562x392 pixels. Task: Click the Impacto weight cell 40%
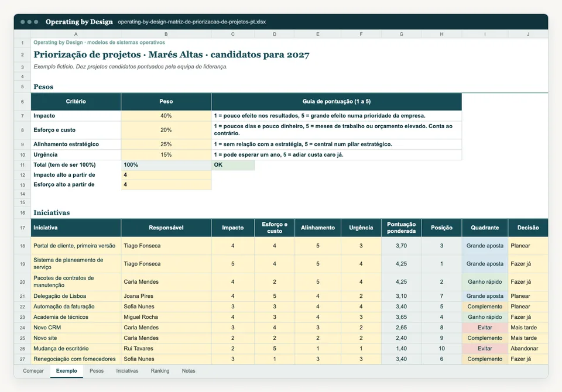(x=166, y=116)
